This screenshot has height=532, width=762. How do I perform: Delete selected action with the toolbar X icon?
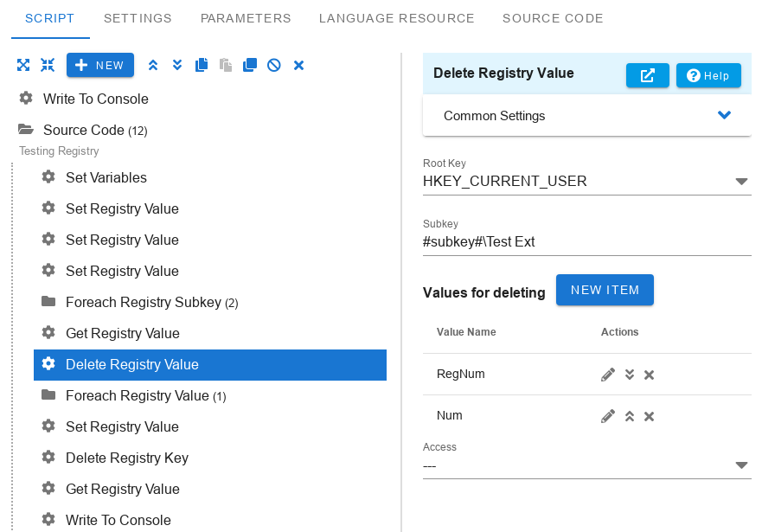(299, 65)
